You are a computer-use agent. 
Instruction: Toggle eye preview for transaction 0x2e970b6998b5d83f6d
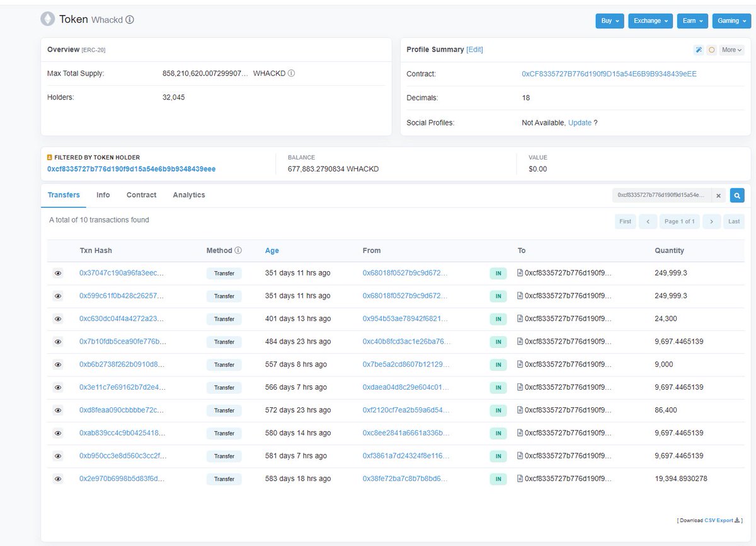coord(58,479)
